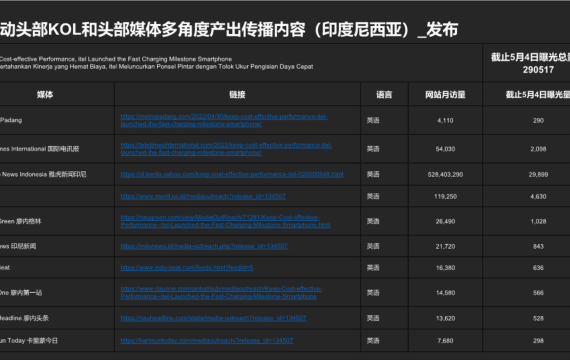Select exposure value 29,899
The height and width of the screenshot is (360, 570).
pos(538,175)
